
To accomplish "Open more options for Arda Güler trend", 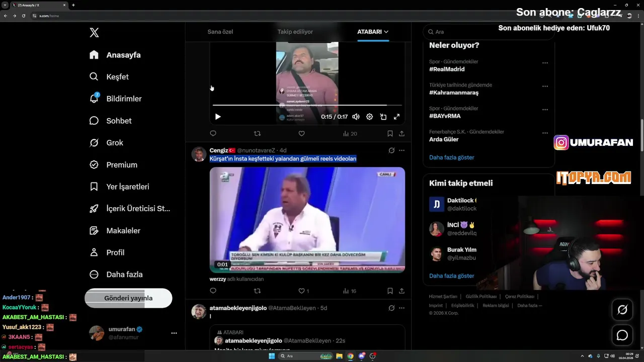I will pyautogui.click(x=545, y=133).
